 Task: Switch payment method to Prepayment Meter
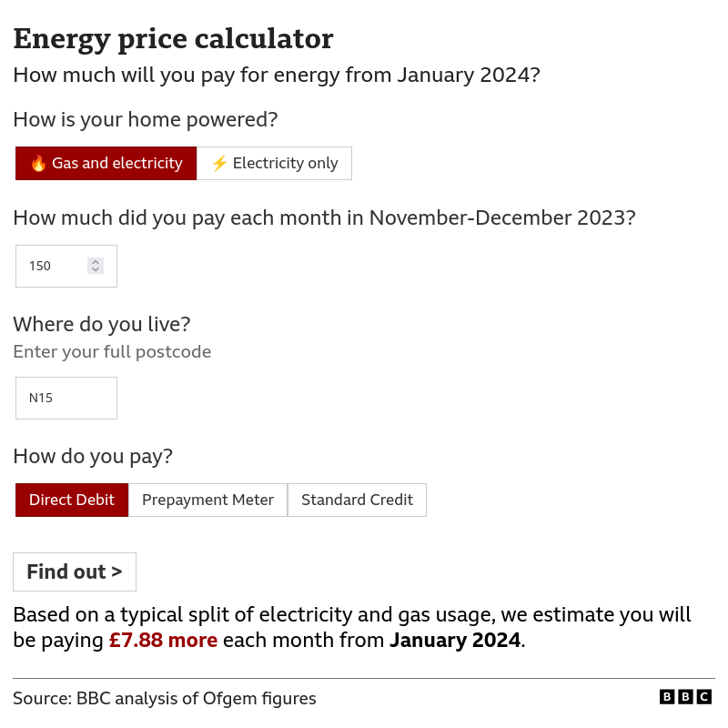tap(207, 500)
